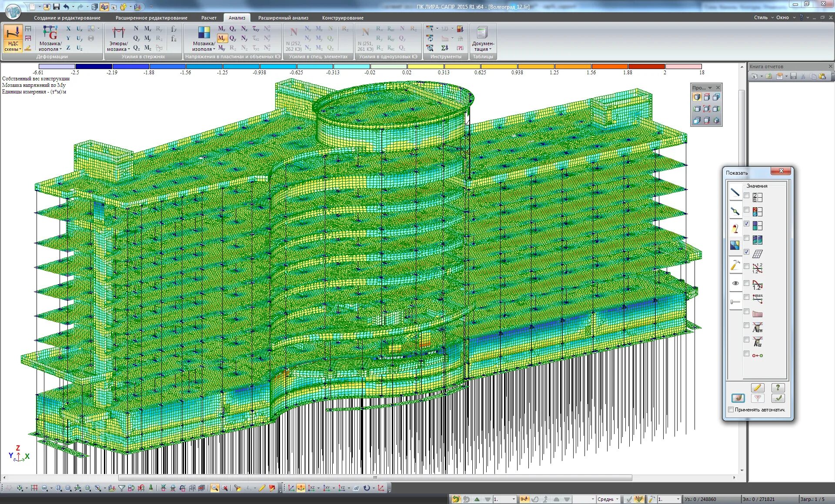Select the Анализ ribbon tab
Viewport: 835px width, 504px height.
click(x=237, y=18)
